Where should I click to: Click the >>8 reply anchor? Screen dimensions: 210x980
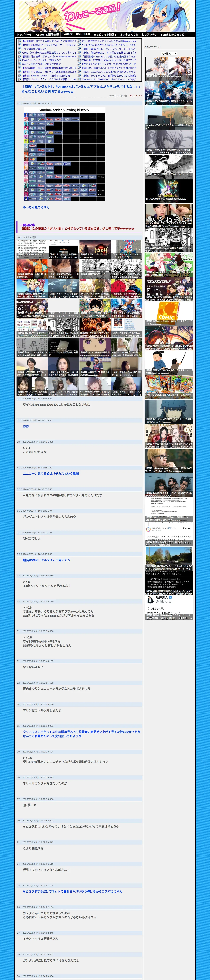point(26,582)
